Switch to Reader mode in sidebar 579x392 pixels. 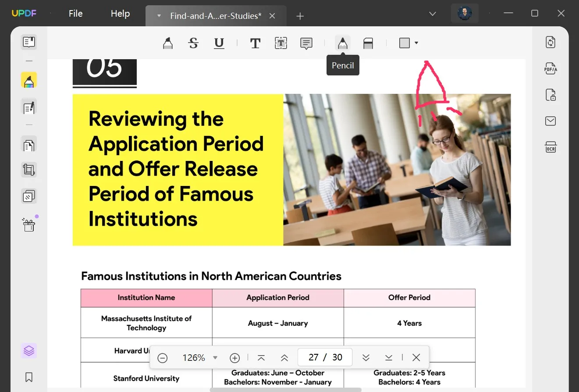[x=29, y=42]
